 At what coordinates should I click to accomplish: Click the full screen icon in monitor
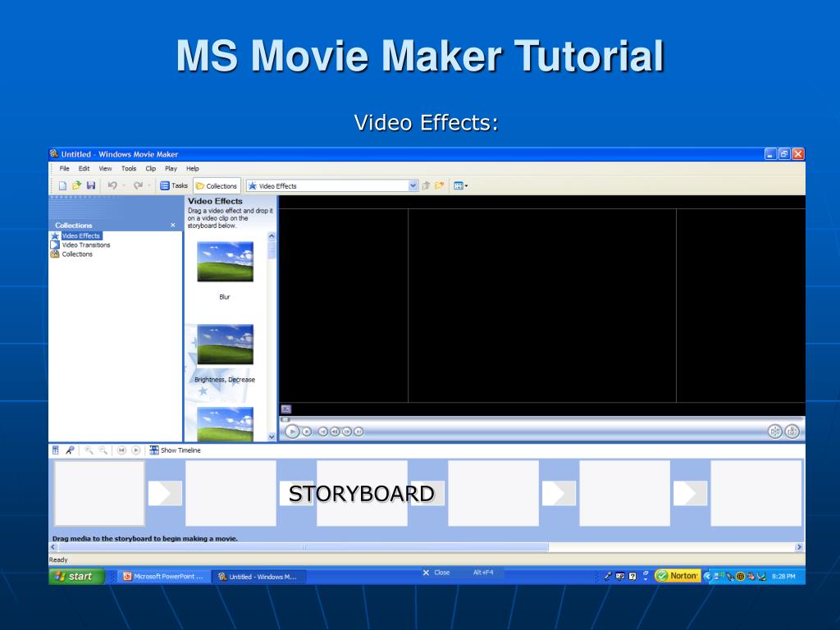pos(286,409)
